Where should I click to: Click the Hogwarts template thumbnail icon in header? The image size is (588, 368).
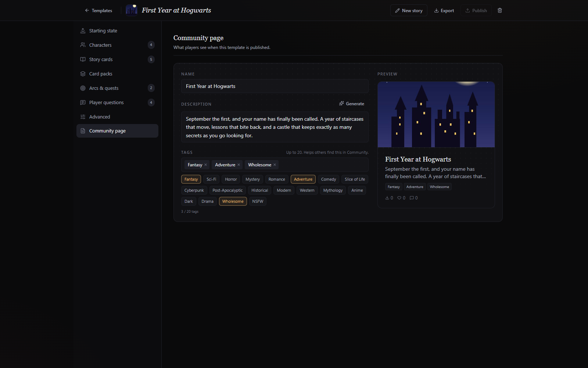coord(132,10)
